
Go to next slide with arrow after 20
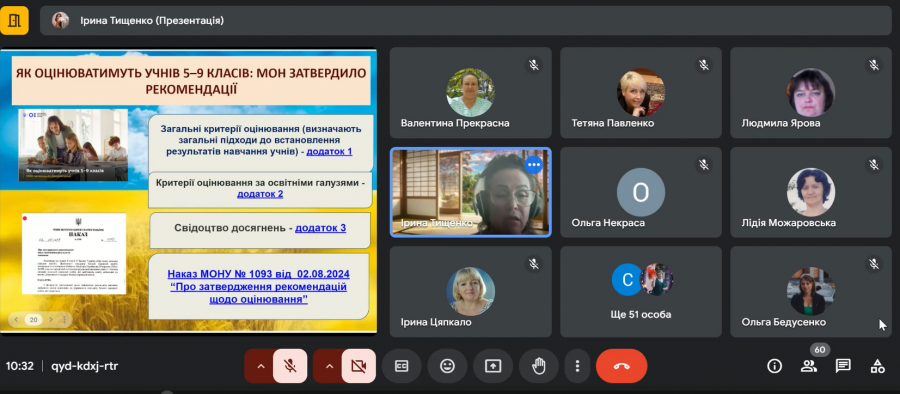click(x=51, y=319)
